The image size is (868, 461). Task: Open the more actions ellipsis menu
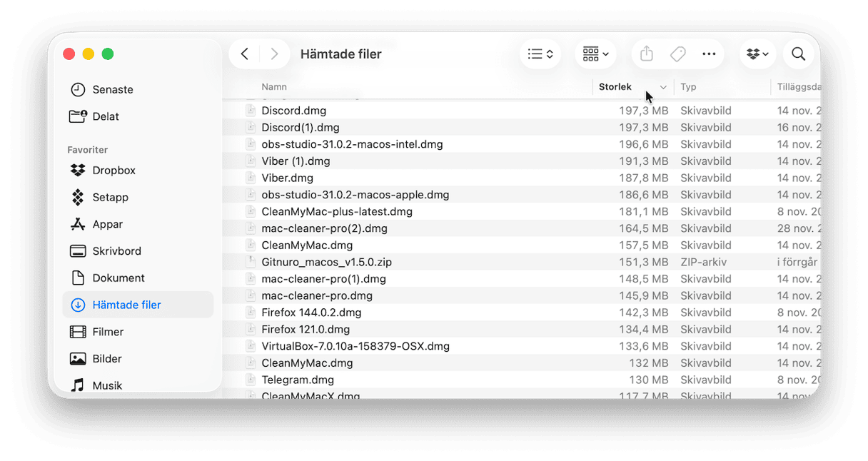[709, 54]
